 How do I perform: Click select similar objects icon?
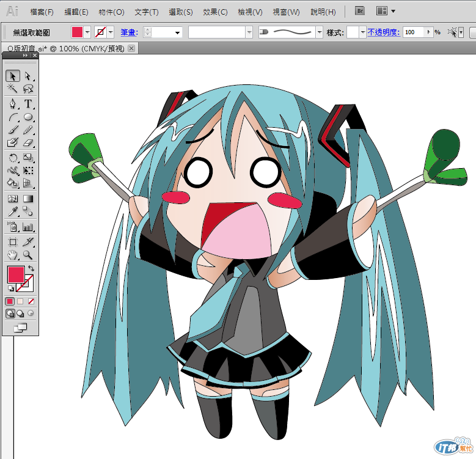tap(452, 32)
